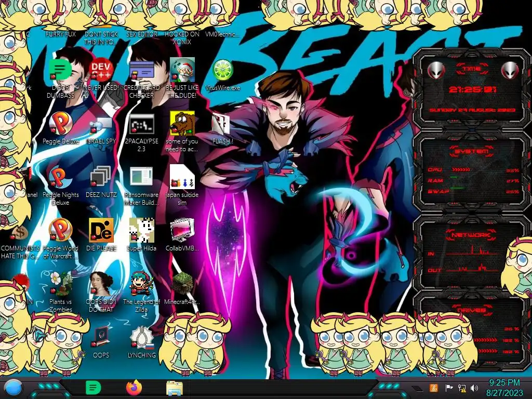Open the green pinned app on the taskbar
The width and height of the screenshot is (532, 399).
[x=94, y=388]
